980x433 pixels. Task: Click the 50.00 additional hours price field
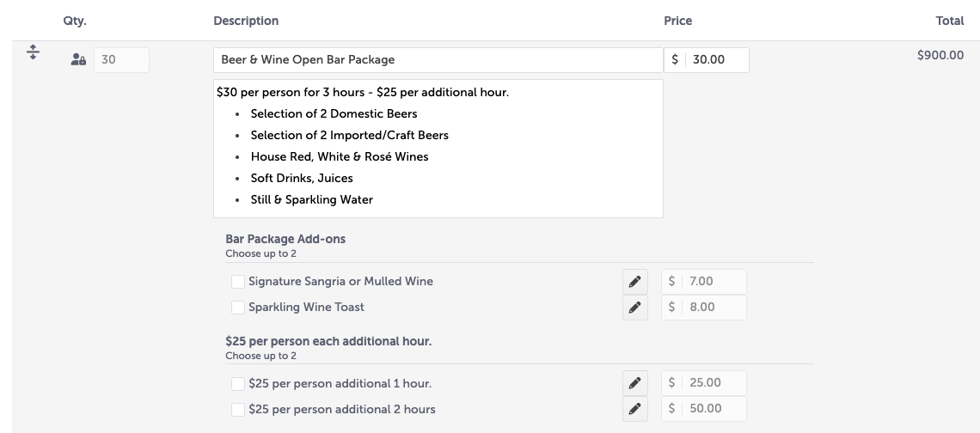(x=704, y=409)
